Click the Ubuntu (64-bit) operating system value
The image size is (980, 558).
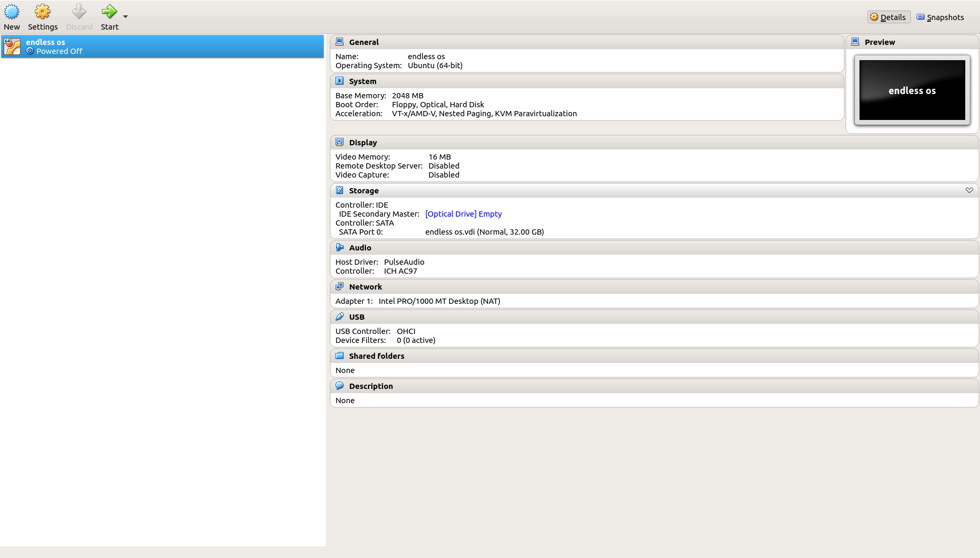pyautogui.click(x=435, y=66)
